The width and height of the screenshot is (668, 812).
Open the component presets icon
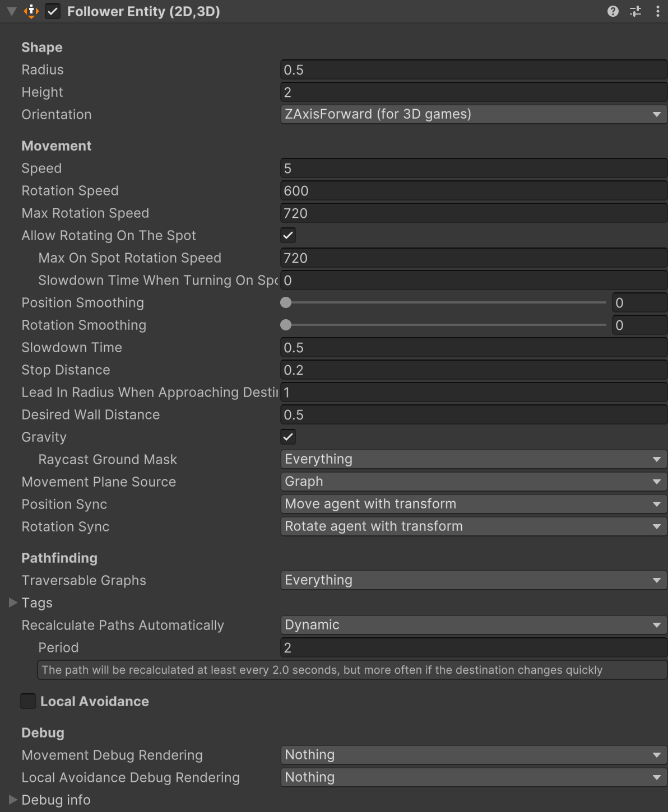click(x=635, y=11)
